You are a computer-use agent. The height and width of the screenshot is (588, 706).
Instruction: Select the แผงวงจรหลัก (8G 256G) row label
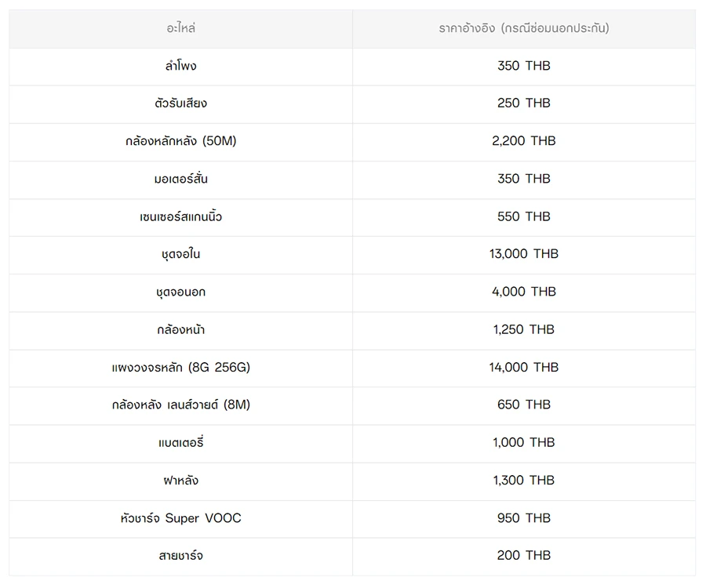(x=180, y=367)
